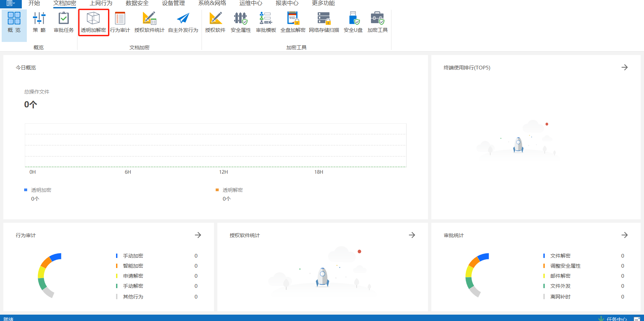The image size is (644, 321).
Task: Click the 更多功能 menu tab
Action: (x=323, y=3)
